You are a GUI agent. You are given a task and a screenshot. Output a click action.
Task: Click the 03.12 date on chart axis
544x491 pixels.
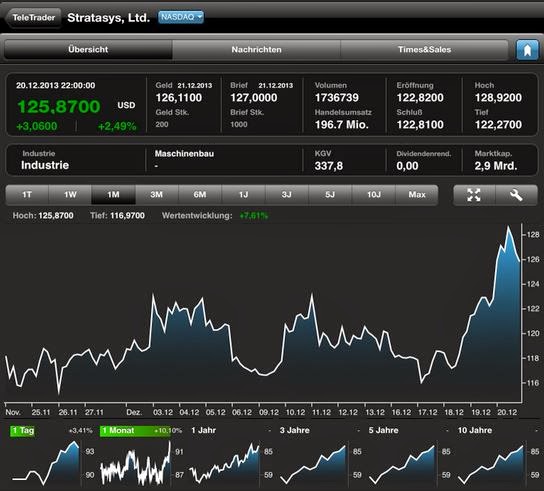[163, 412]
